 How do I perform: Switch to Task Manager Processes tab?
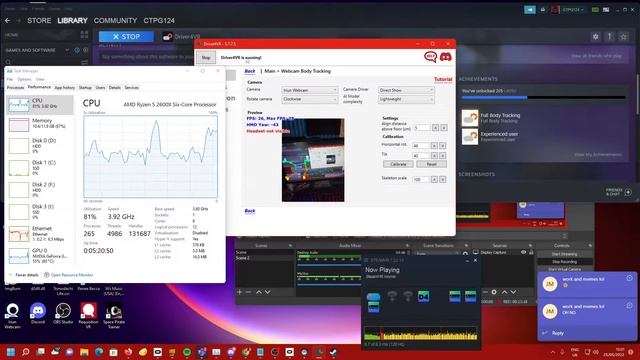(16, 87)
